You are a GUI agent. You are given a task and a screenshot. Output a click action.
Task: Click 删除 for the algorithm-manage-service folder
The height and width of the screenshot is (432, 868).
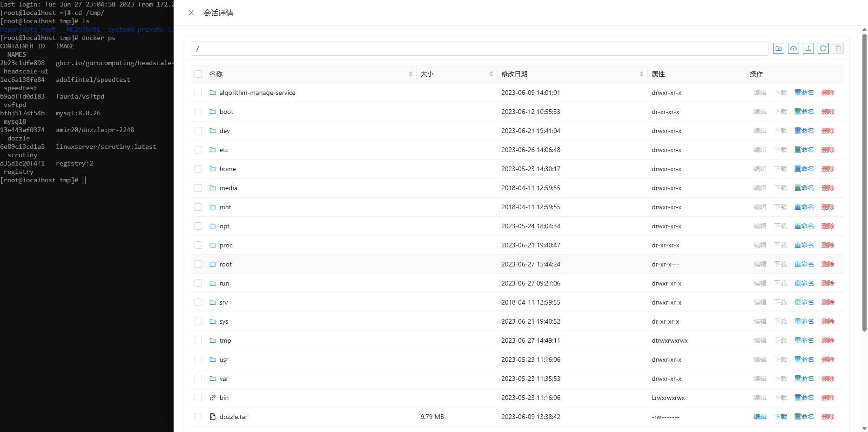[x=828, y=93]
